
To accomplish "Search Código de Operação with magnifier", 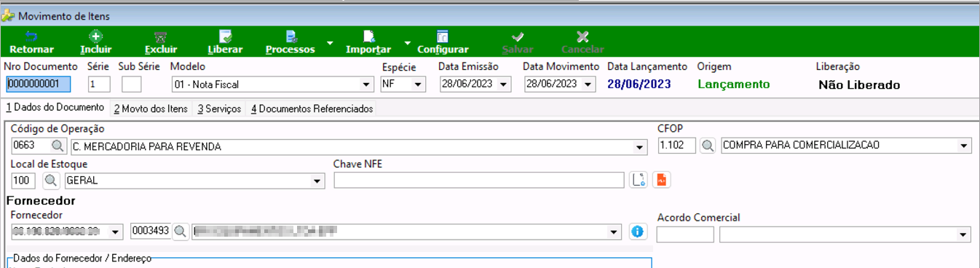I will click(x=58, y=146).
